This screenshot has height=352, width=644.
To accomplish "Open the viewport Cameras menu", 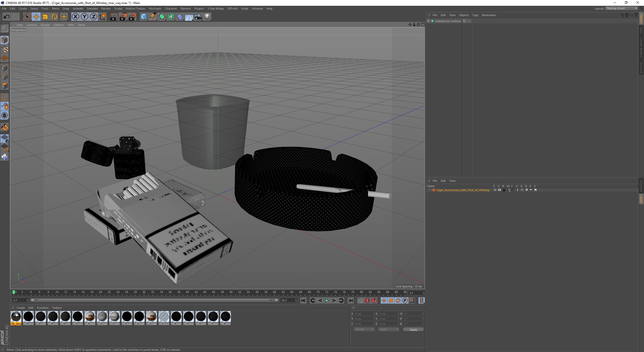I will point(32,25).
